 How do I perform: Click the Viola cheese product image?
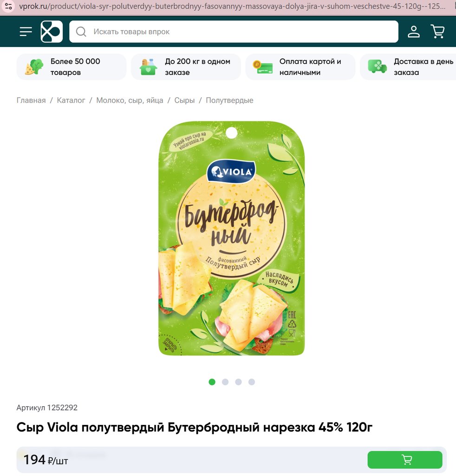(231, 238)
